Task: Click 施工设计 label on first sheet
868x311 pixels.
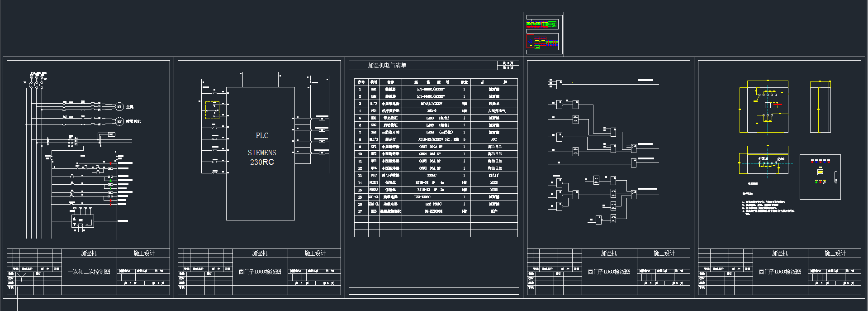Action: [x=144, y=254]
